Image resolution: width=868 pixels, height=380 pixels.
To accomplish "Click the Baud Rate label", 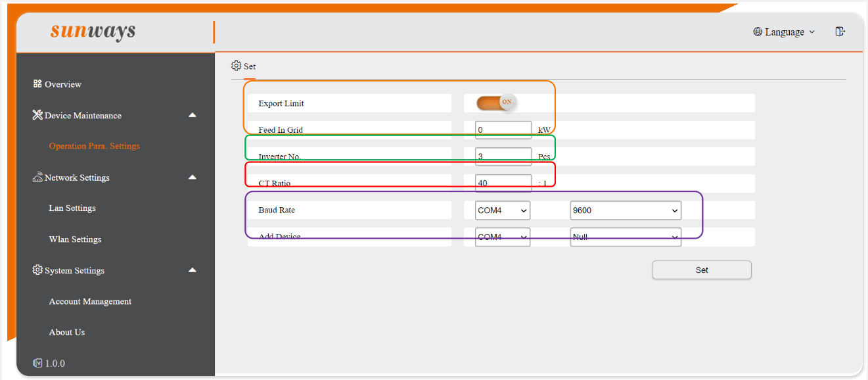I will [x=277, y=210].
